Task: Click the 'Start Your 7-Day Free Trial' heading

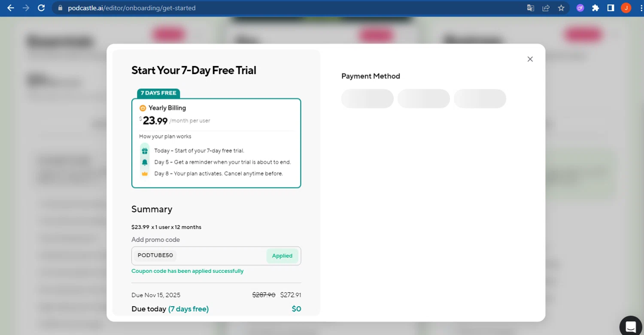Action: click(x=194, y=70)
